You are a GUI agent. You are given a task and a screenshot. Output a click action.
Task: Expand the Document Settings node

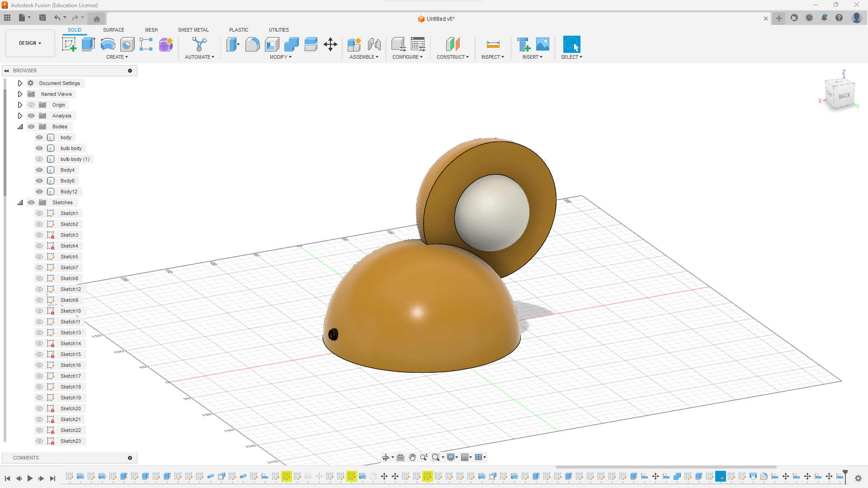(20, 83)
